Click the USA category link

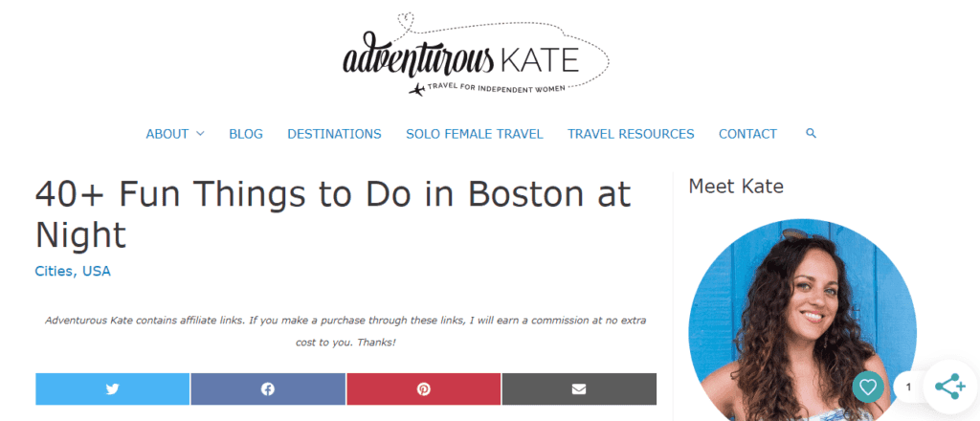[97, 271]
